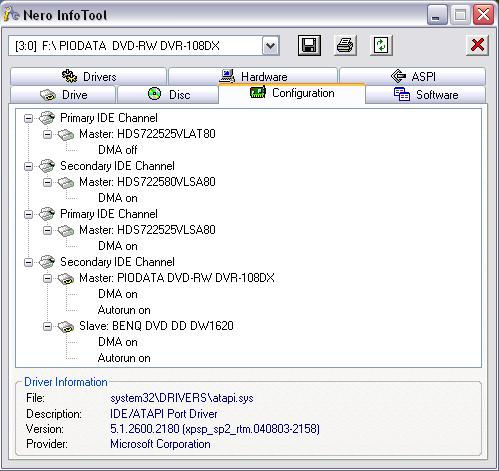The image size is (499, 471).
Task: Switch to the Disc tab
Action: (x=168, y=95)
